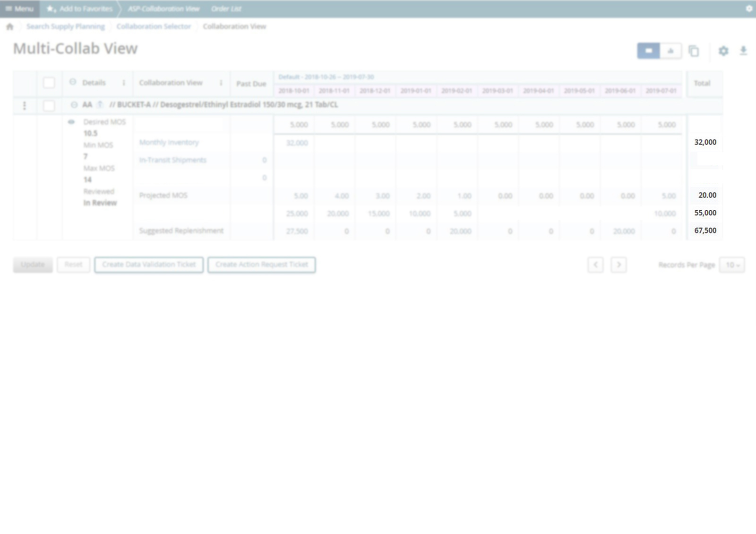756x534 pixels.
Task: Click the up-arrow icon beside AA
Action: tap(100, 104)
